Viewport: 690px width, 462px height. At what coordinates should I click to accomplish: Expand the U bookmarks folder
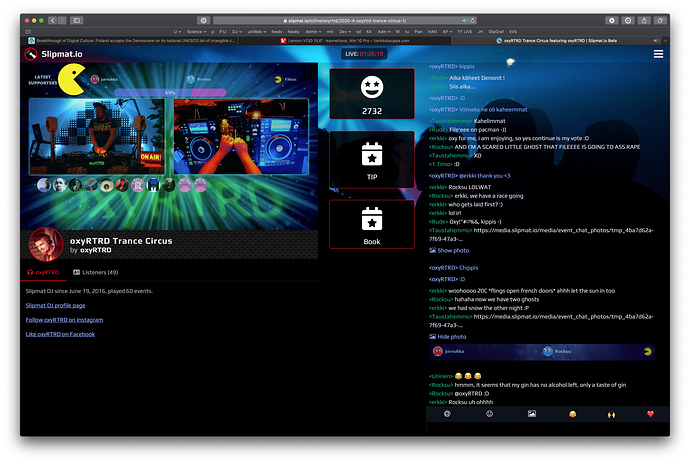coord(177,32)
